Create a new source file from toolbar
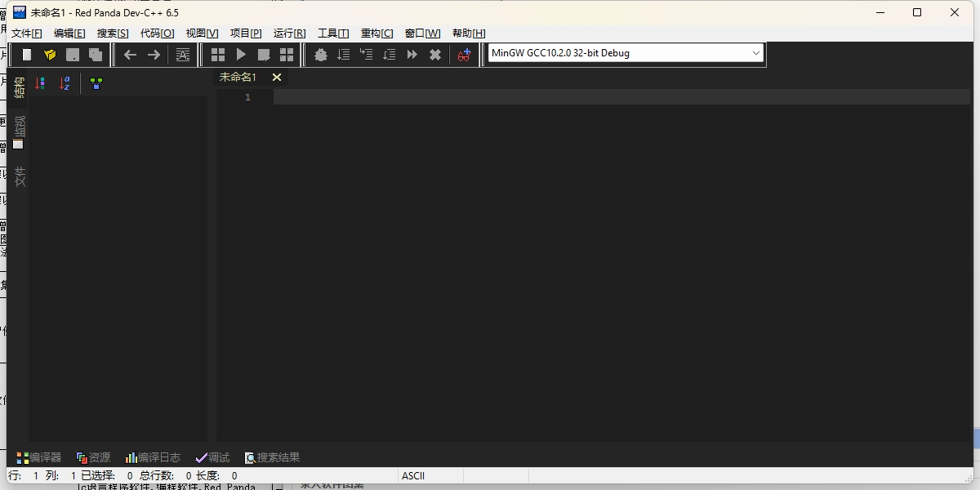The image size is (980, 490). coord(27,55)
